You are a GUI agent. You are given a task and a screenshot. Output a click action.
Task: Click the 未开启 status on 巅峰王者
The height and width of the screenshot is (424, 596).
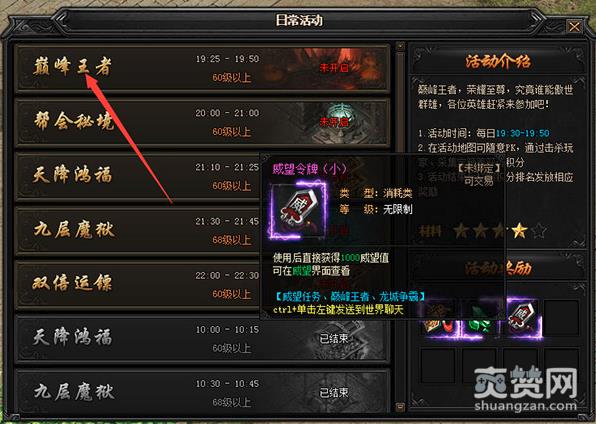[334, 68]
